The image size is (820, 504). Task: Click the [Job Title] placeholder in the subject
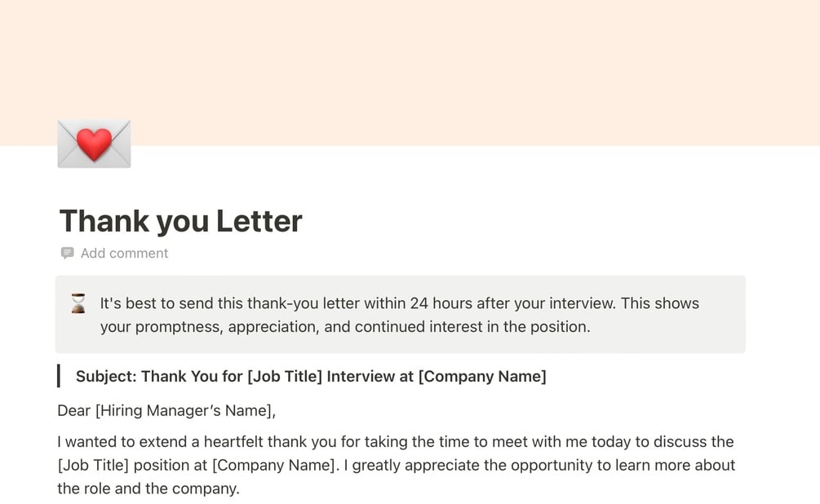pyautogui.click(x=285, y=377)
